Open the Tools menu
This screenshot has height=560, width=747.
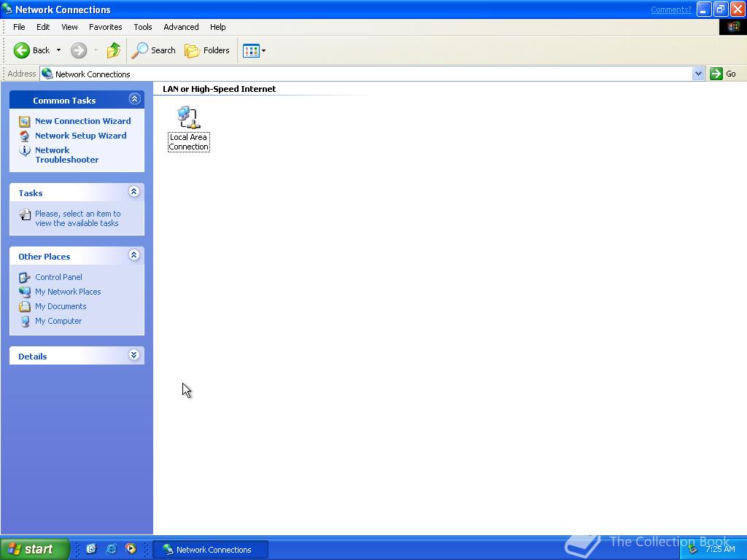point(142,27)
